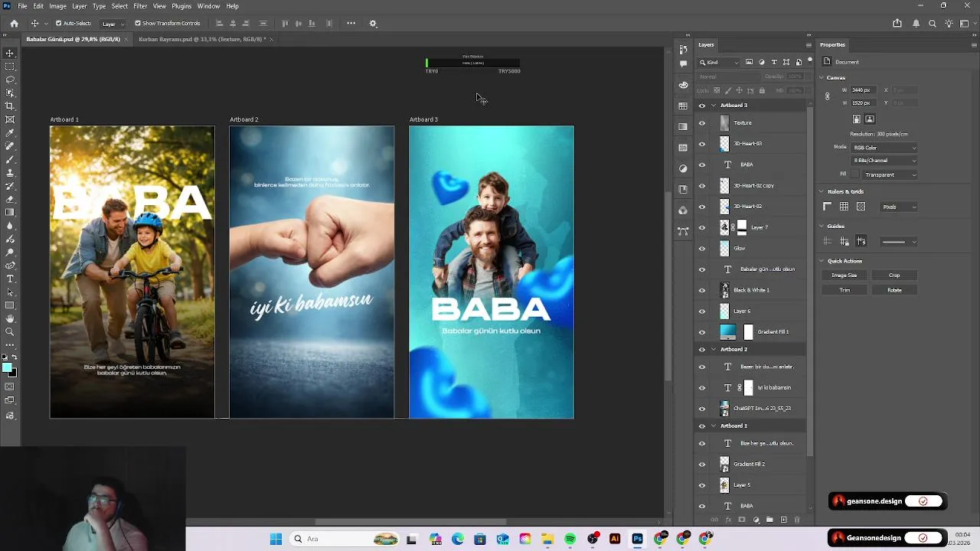Click the Share icon at top right
Viewport: 980px width, 551px height.
click(897, 23)
